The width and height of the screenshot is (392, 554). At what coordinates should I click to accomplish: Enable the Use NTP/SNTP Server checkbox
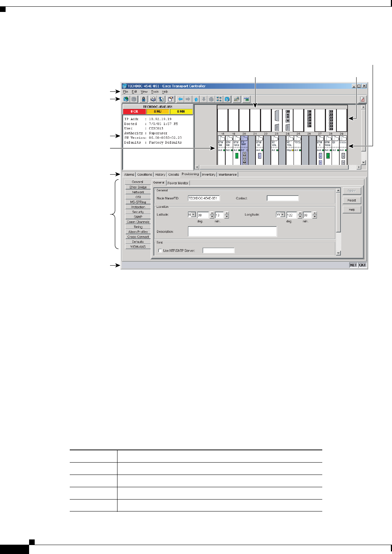(x=160, y=251)
